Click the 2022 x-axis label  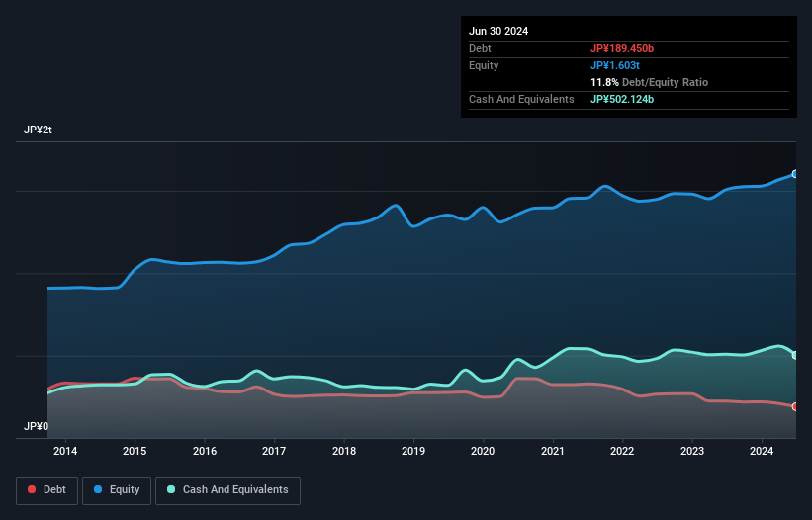click(x=622, y=451)
